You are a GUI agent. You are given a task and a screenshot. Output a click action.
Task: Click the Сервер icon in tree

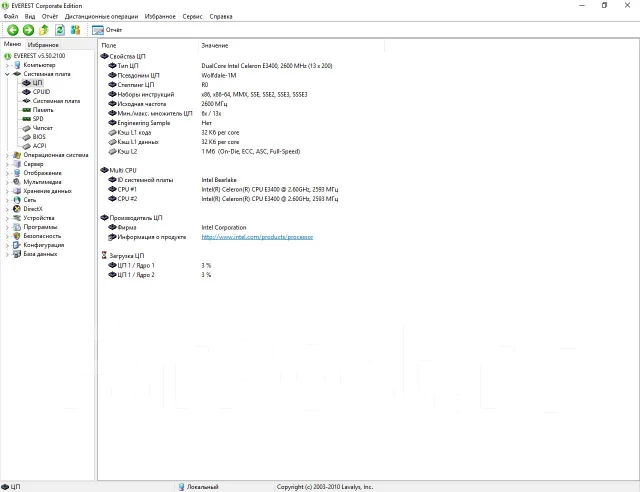coord(17,164)
